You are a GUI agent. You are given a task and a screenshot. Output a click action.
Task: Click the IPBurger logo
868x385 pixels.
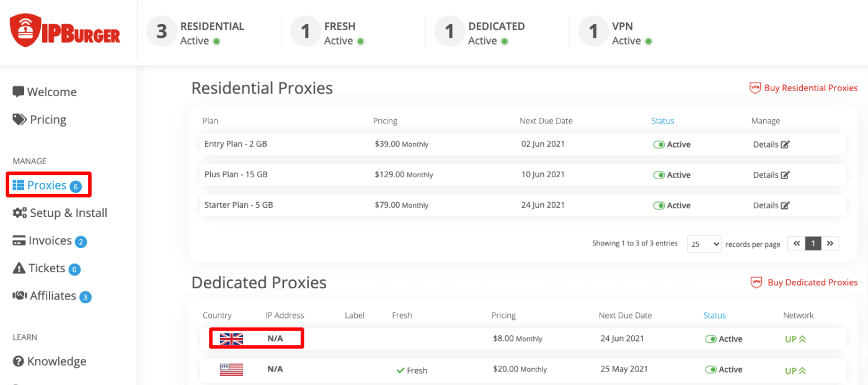pos(64,31)
